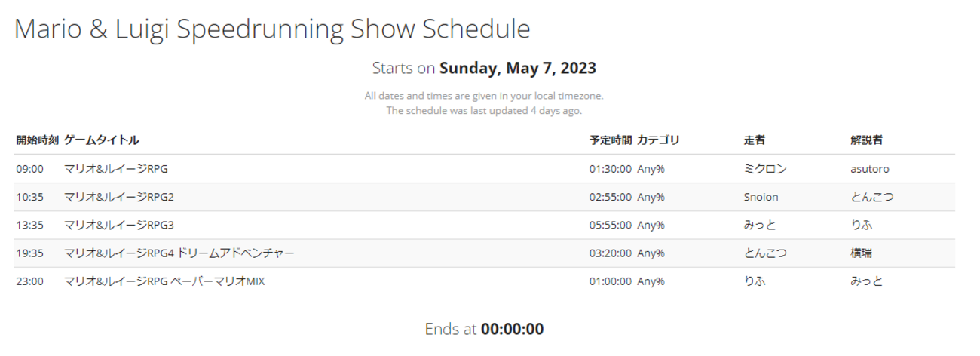Click the Ends at 00:00:00 text
The height and width of the screenshot is (356, 980).
[484, 329]
